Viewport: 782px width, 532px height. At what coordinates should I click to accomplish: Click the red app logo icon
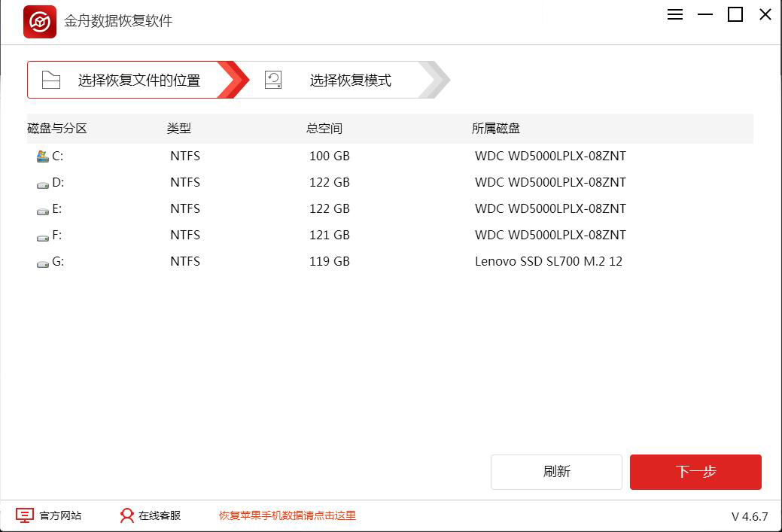pyautogui.click(x=40, y=21)
